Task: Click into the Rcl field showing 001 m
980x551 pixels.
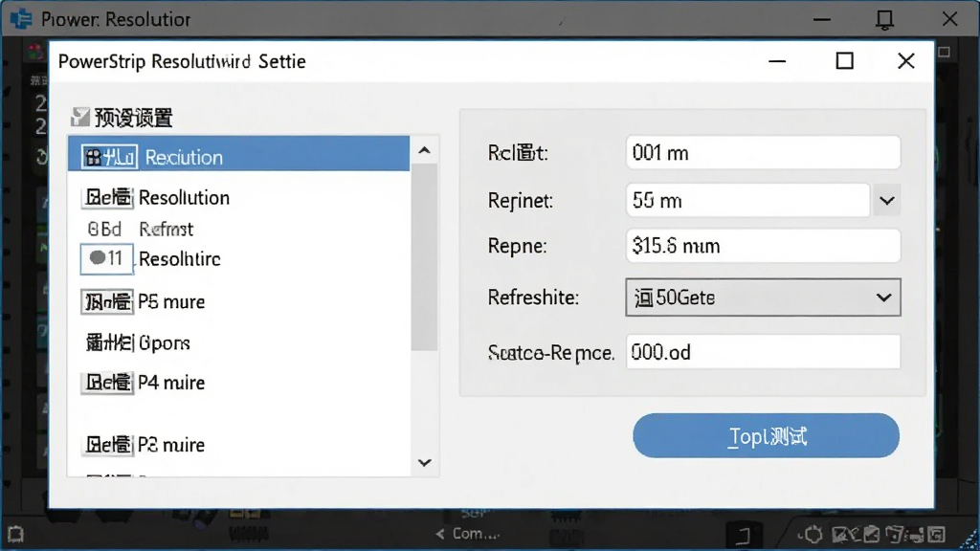Action: (763, 152)
